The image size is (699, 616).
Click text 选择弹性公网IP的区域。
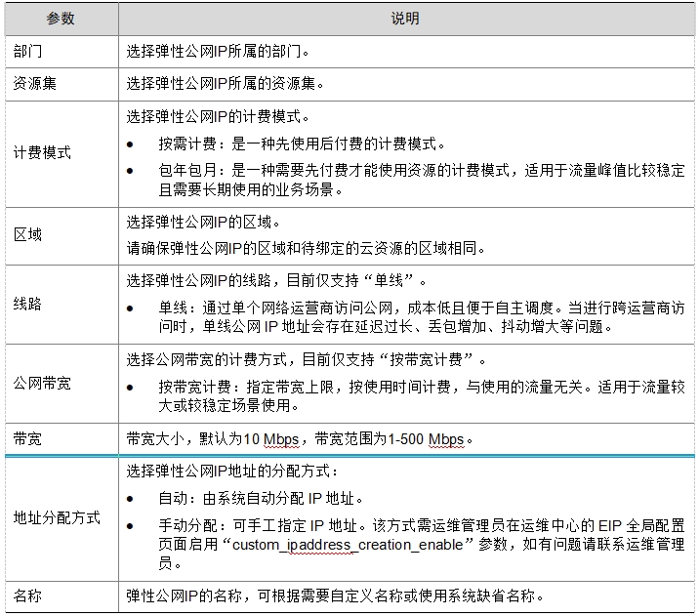pyautogui.click(x=203, y=222)
